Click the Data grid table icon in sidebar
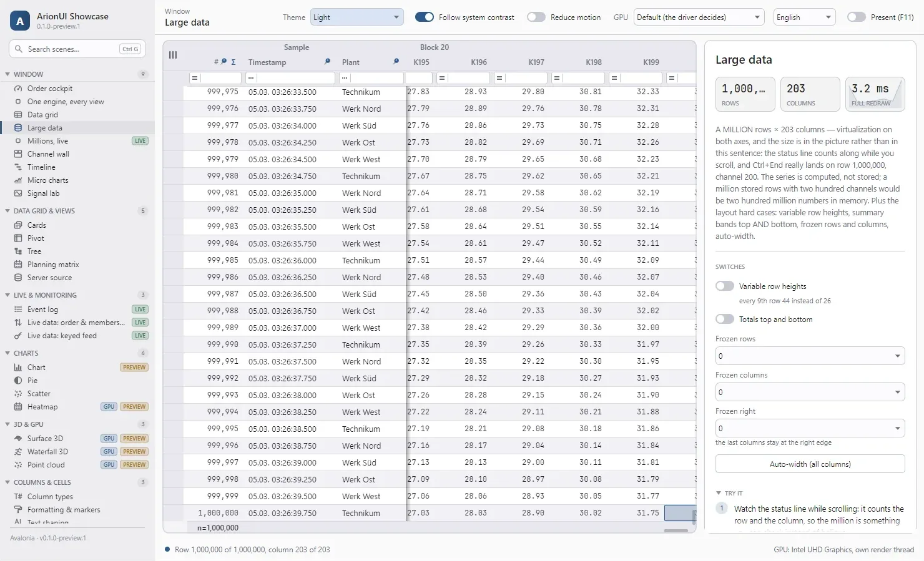This screenshot has height=561, width=924. click(18, 115)
